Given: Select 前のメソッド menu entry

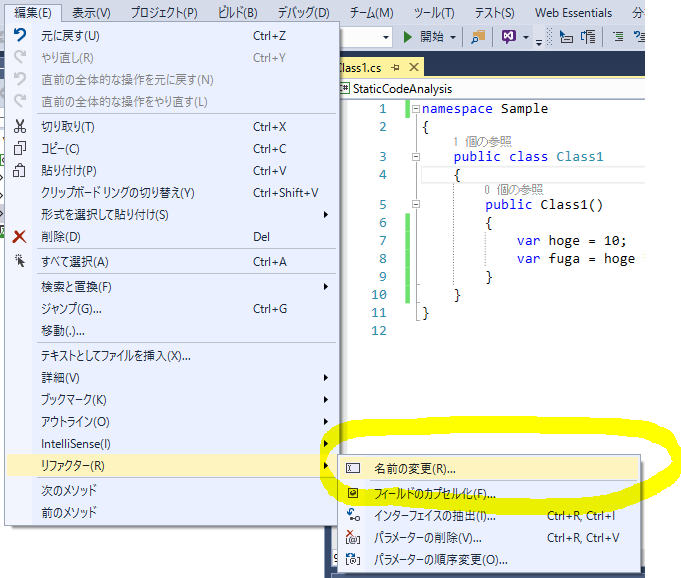Looking at the screenshot, I should (x=172, y=512).
